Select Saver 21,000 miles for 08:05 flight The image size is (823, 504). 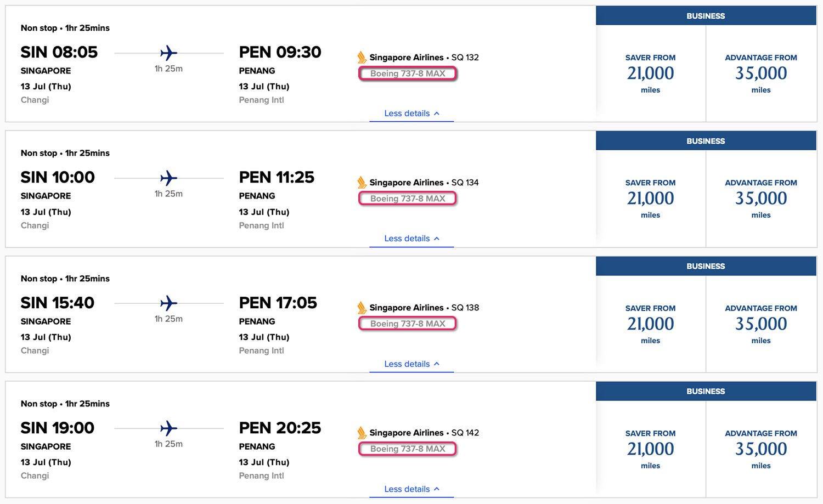point(650,73)
